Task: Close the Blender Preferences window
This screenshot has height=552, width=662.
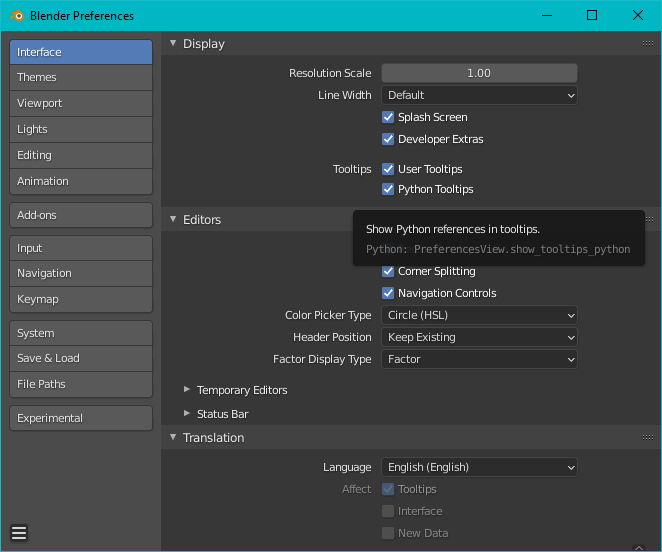Action: tap(638, 16)
